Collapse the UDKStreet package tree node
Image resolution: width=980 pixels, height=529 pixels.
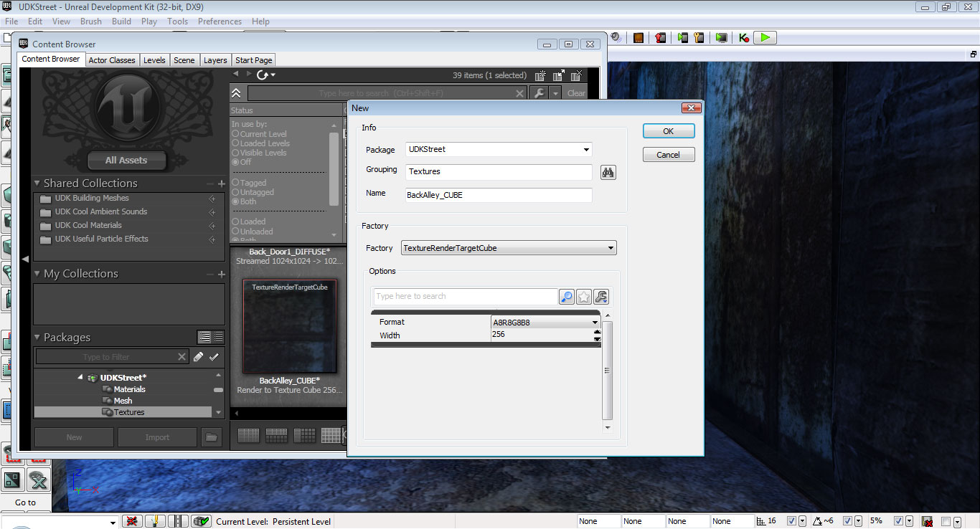pyautogui.click(x=80, y=378)
